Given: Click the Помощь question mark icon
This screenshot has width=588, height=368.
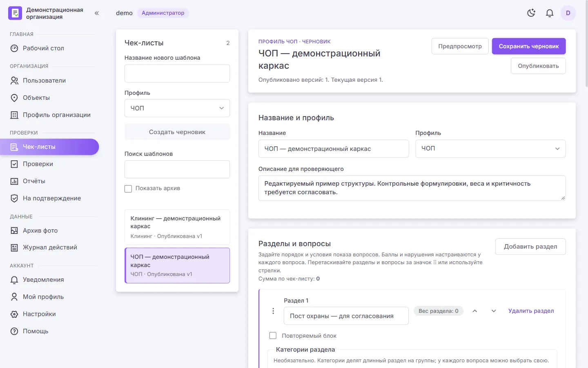Looking at the screenshot, I should (x=14, y=331).
